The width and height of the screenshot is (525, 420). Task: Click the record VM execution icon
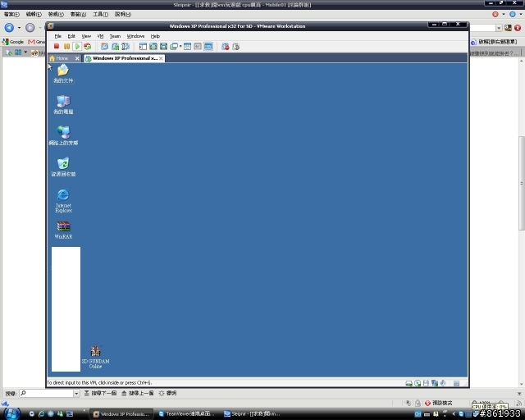pos(226,47)
